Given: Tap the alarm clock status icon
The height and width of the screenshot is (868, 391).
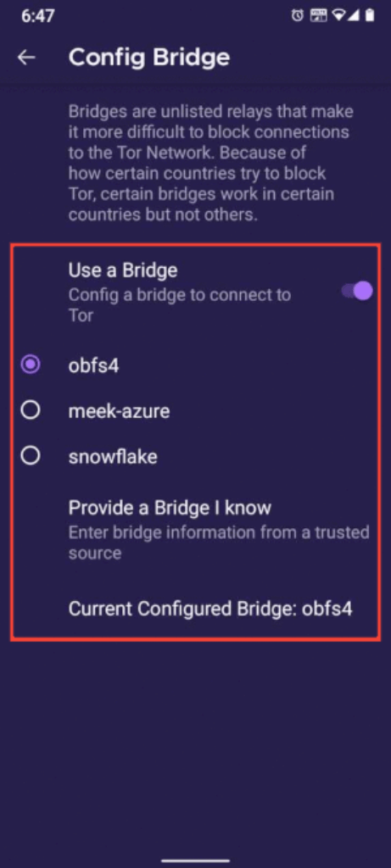Looking at the screenshot, I should pyautogui.click(x=298, y=15).
